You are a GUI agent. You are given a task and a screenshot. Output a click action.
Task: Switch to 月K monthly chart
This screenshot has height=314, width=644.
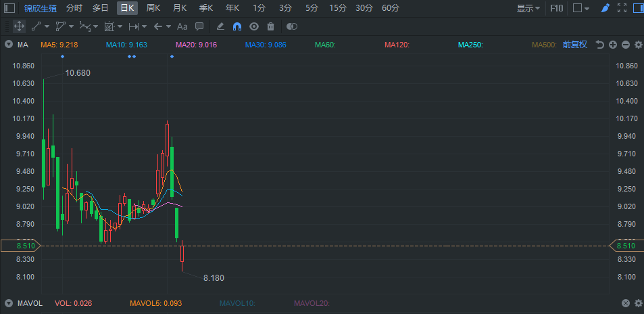pos(180,8)
